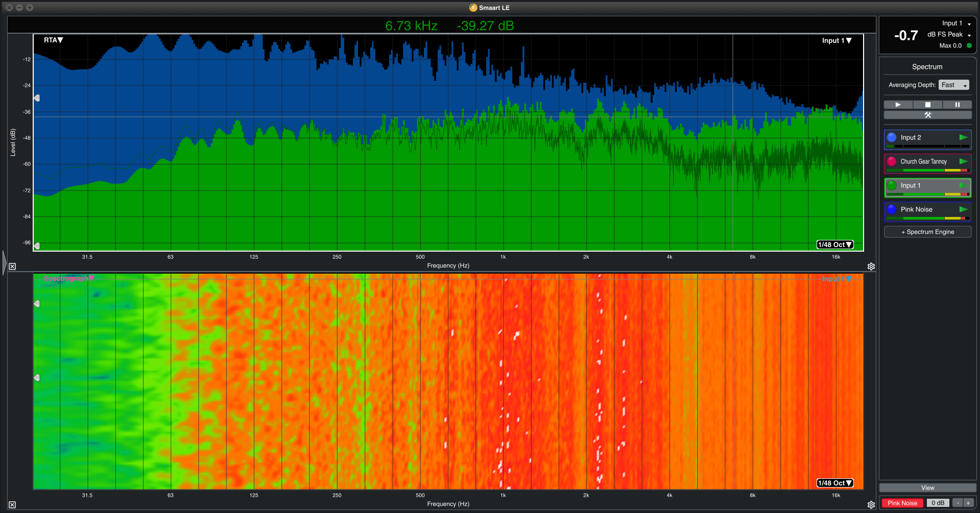Screen dimensions: 980x513
Task: Open Spectrograph 1/48 Oct banding dropdown
Action: click(x=835, y=483)
